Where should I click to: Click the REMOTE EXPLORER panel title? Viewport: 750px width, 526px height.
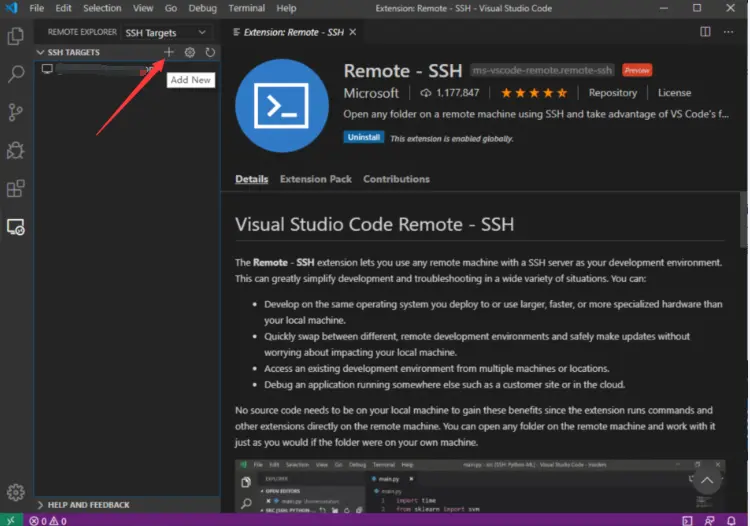[x=82, y=32]
